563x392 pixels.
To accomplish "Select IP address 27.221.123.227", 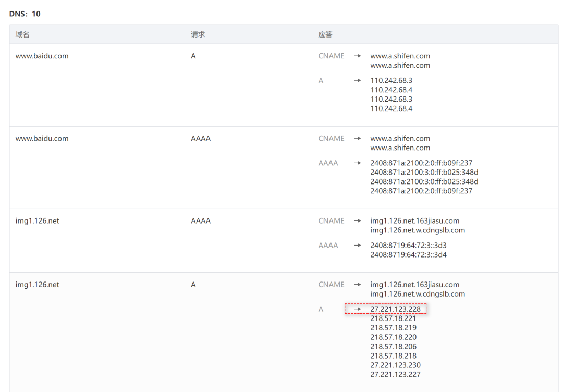I will pyautogui.click(x=395, y=375).
